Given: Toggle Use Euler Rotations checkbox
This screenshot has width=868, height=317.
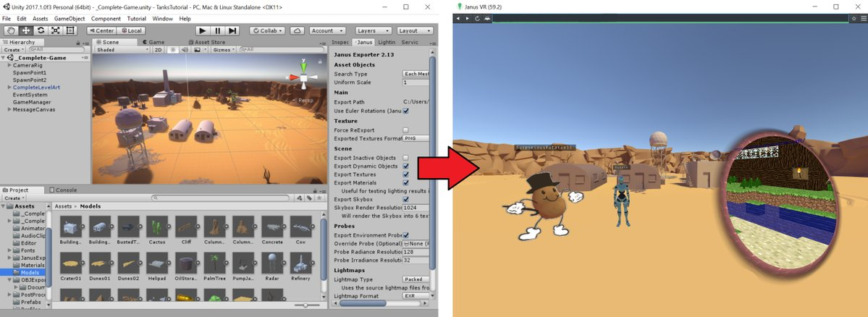Looking at the screenshot, I should [406, 111].
